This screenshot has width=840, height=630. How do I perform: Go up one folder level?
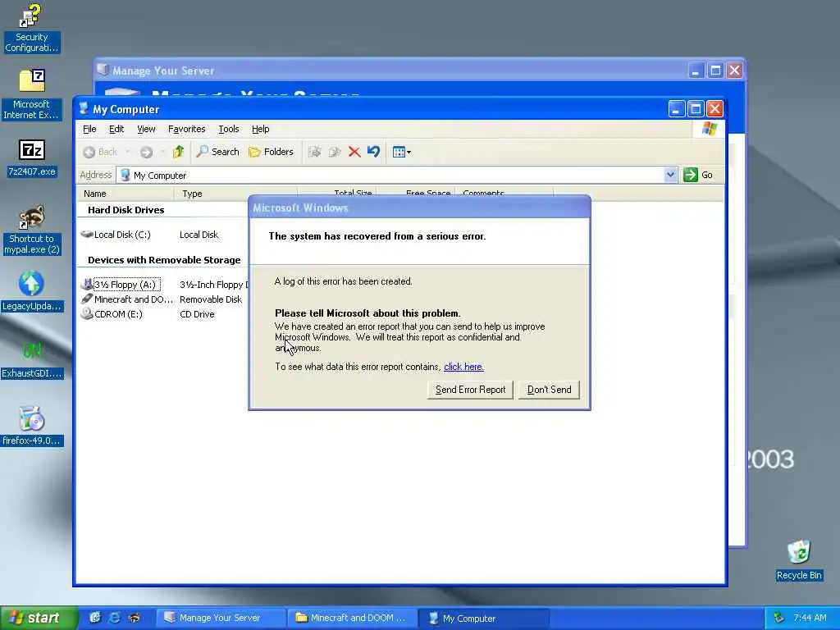coord(178,152)
